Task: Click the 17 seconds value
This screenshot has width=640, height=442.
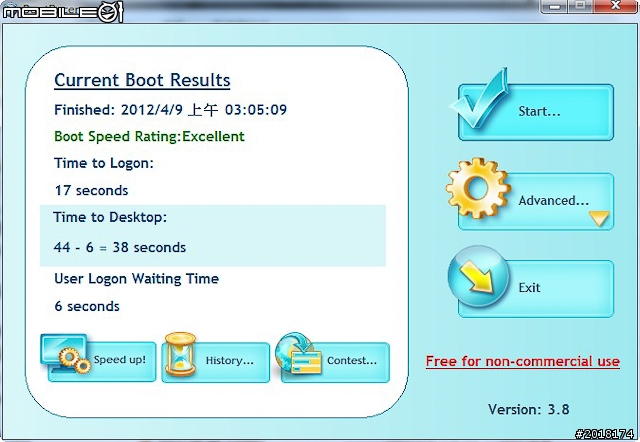Action: pyautogui.click(x=91, y=191)
